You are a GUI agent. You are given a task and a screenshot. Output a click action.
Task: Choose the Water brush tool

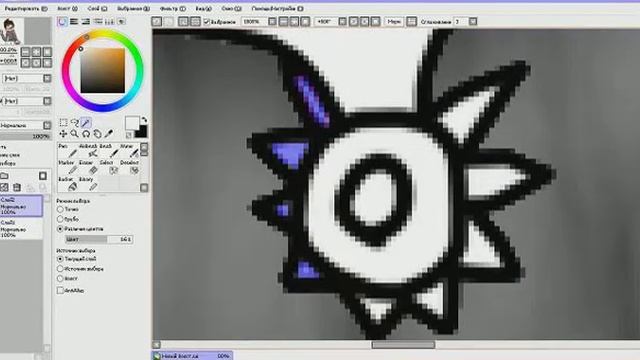click(x=129, y=150)
